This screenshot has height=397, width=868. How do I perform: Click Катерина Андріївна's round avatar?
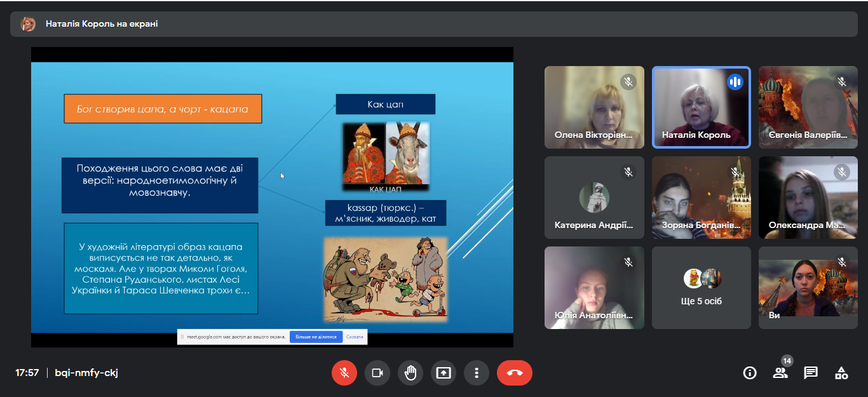(x=594, y=198)
